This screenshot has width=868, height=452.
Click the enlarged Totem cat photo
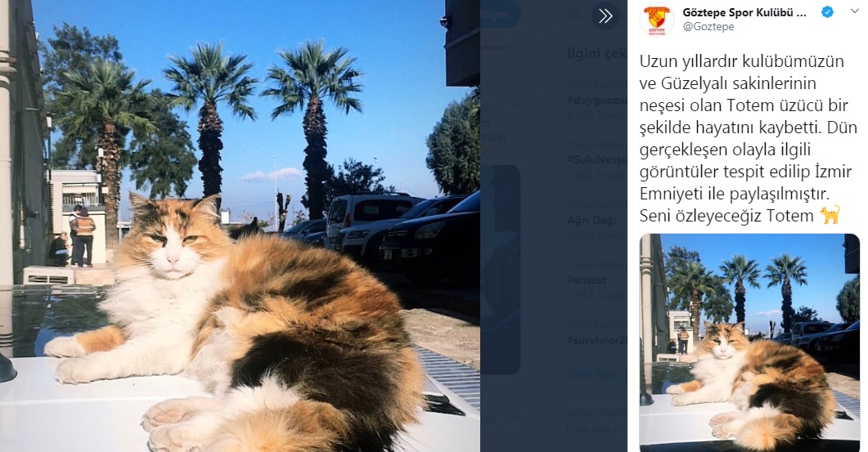[x=240, y=226]
